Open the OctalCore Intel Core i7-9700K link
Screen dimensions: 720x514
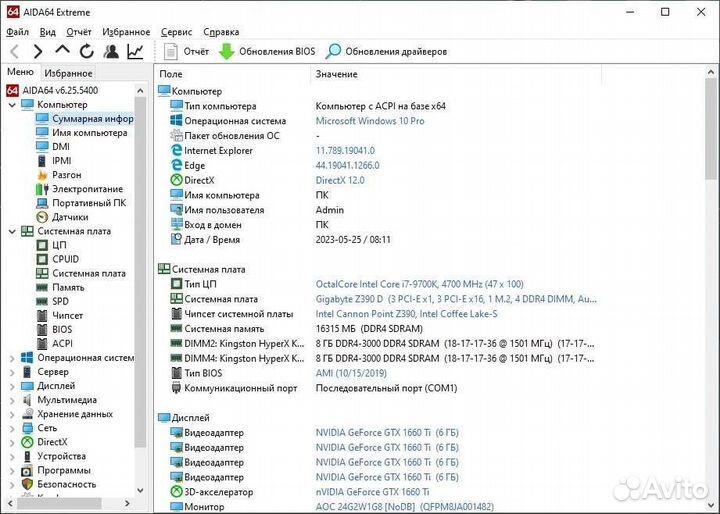(x=419, y=284)
